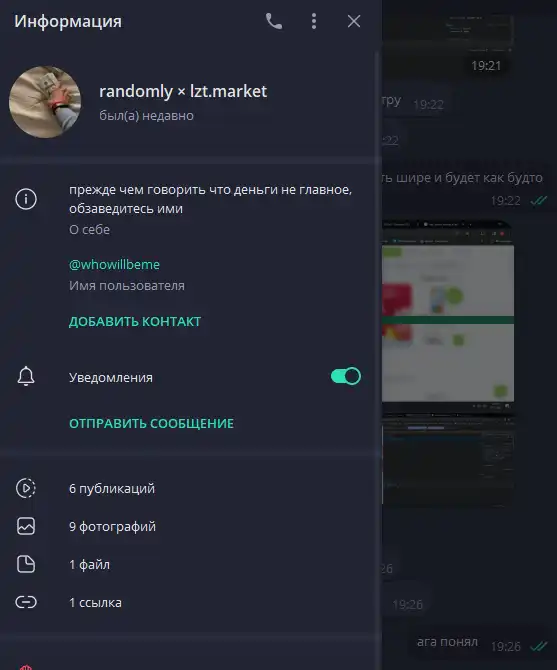The height and width of the screenshot is (670, 557).
Task: Select the 9 фотографий entry
Action: [191, 526]
